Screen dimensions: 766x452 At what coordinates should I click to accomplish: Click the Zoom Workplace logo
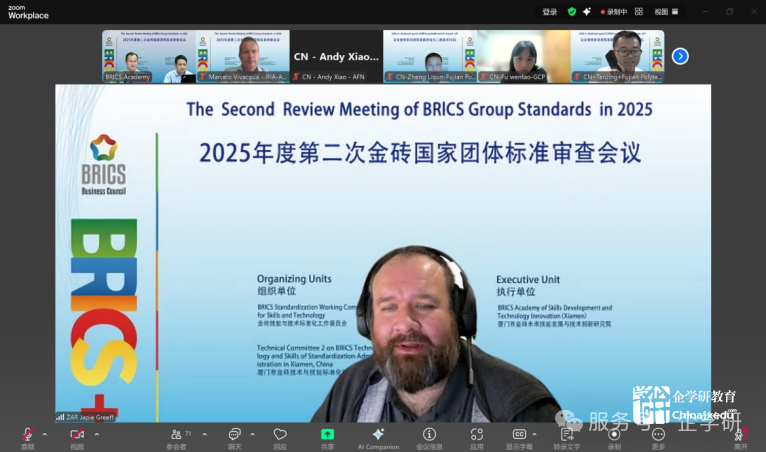[28, 12]
